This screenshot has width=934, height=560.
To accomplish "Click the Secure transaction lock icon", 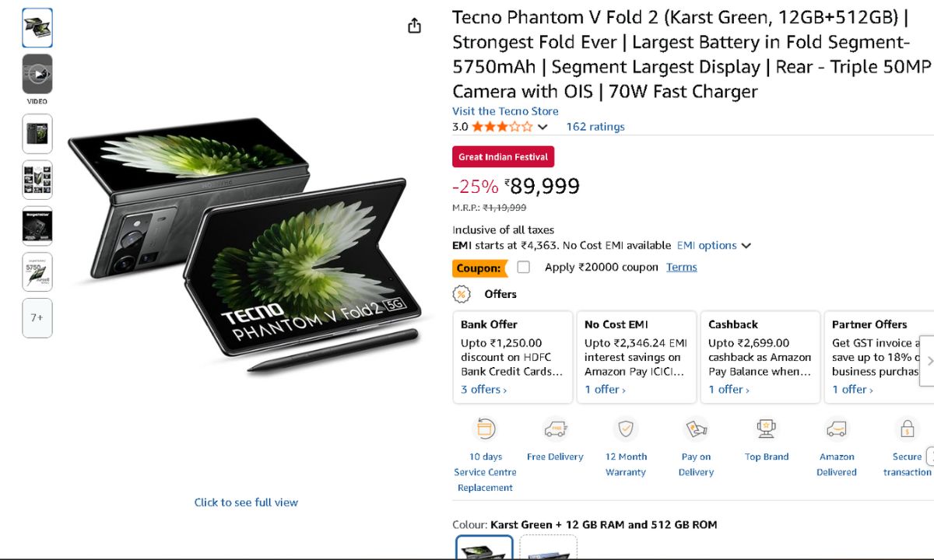I will (907, 429).
